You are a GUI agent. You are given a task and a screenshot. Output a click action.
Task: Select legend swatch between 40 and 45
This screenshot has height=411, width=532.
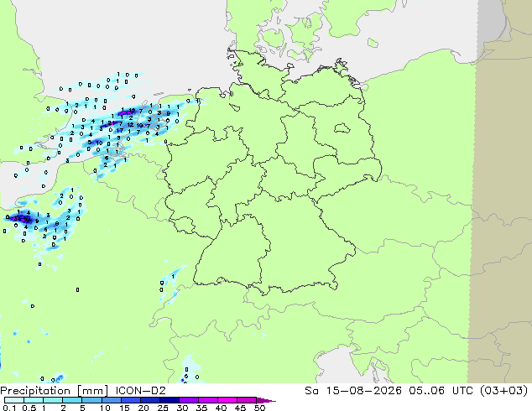click(227, 400)
